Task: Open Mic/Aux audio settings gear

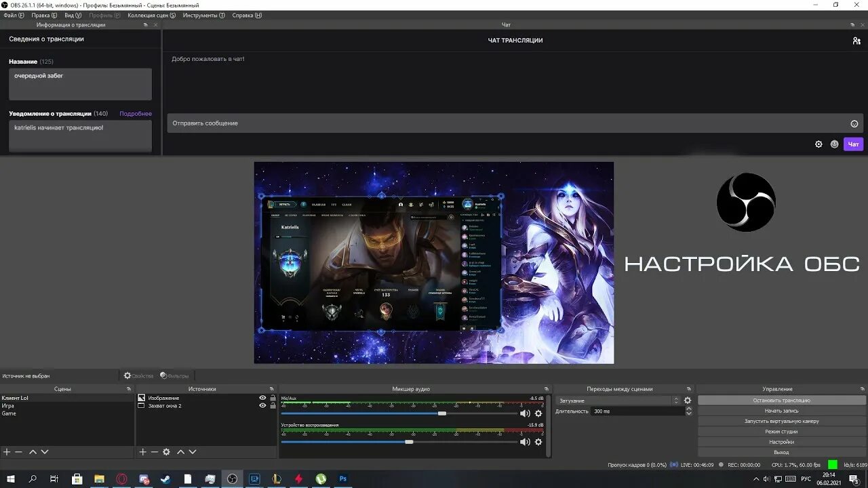Action: click(x=538, y=413)
